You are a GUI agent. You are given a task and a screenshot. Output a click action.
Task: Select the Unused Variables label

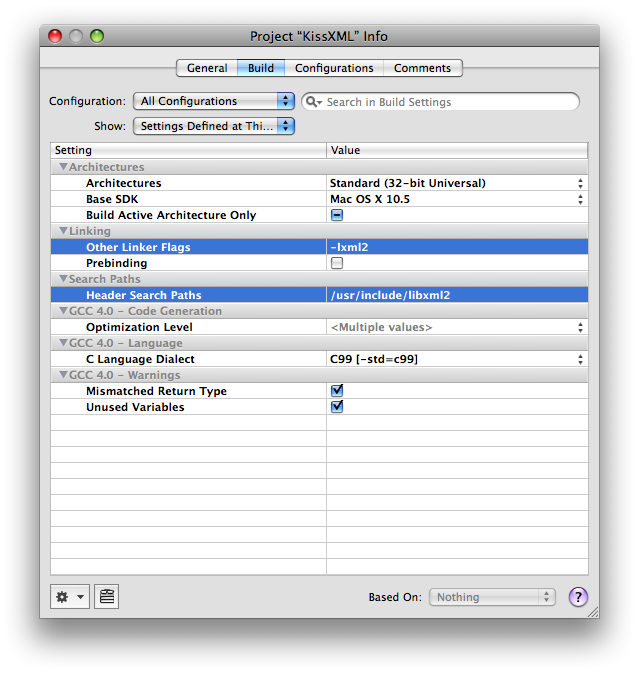point(135,407)
